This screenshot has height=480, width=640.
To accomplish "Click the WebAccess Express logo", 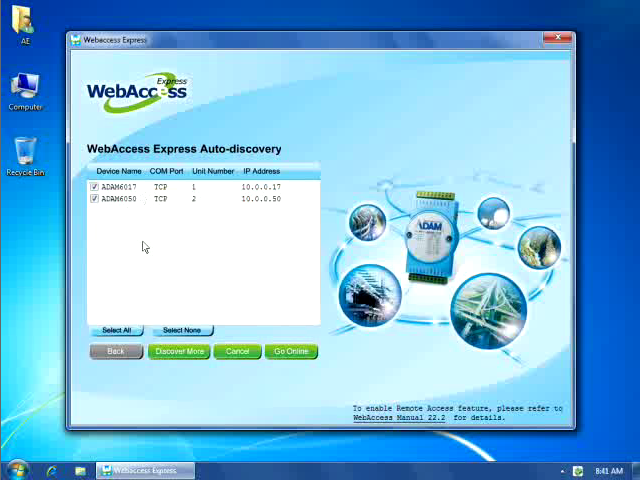I will pyautogui.click(x=137, y=92).
